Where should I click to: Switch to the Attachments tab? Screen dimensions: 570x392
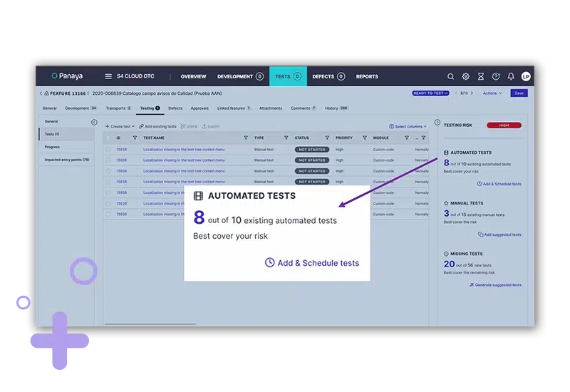271,108
